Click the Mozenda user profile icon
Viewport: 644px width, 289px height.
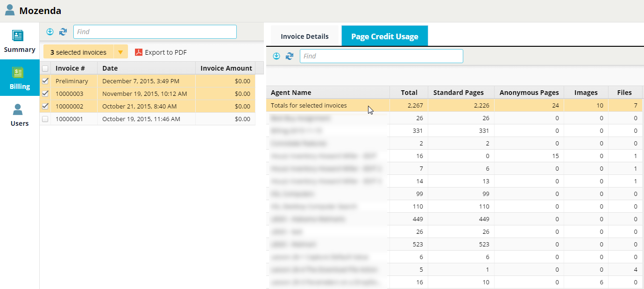10,10
